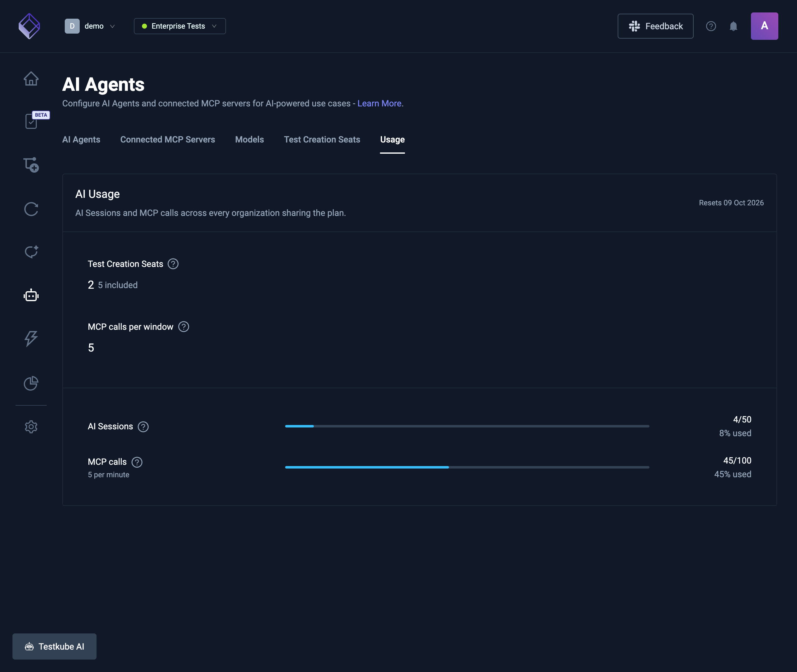Viewport: 797px width, 672px height.
Task: Show Test Creation Seats help tooltip icon
Action: pyautogui.click(x=173, y=264)
